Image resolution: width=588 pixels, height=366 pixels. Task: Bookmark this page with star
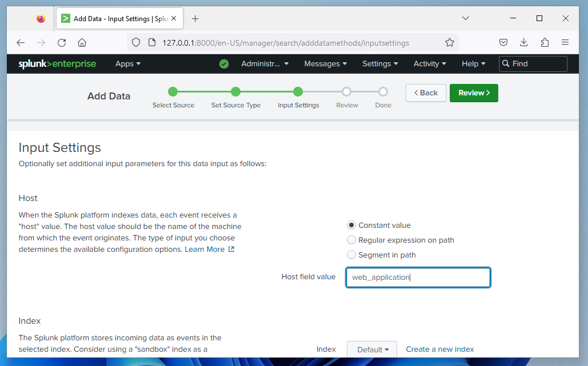pyautogui.click(x=449, y=43)
